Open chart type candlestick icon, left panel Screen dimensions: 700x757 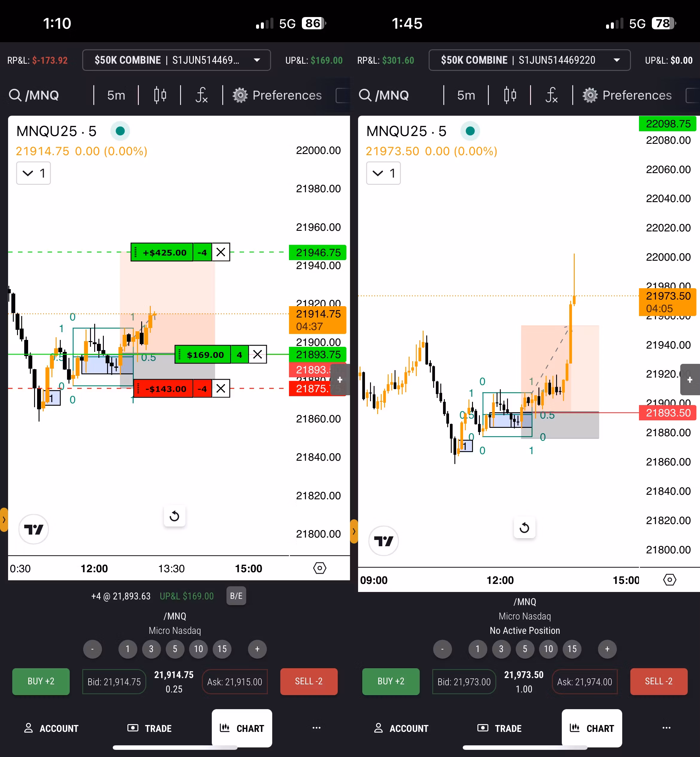point(160,95)
